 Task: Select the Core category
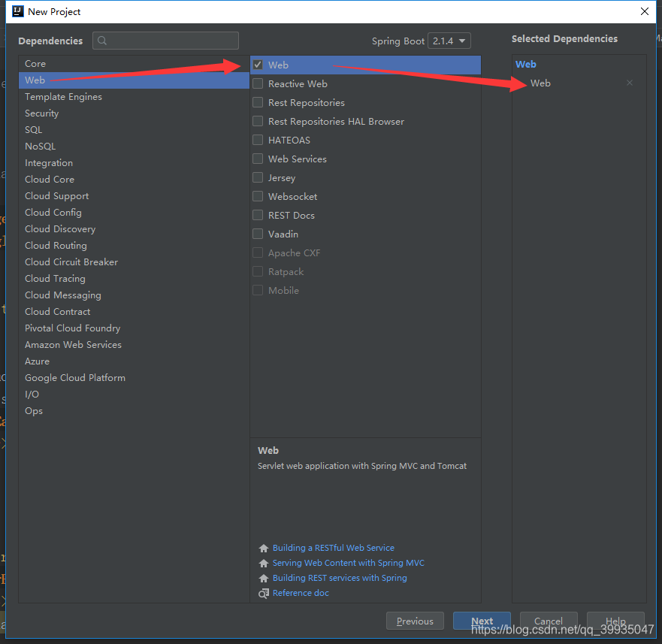pos(134,63)
